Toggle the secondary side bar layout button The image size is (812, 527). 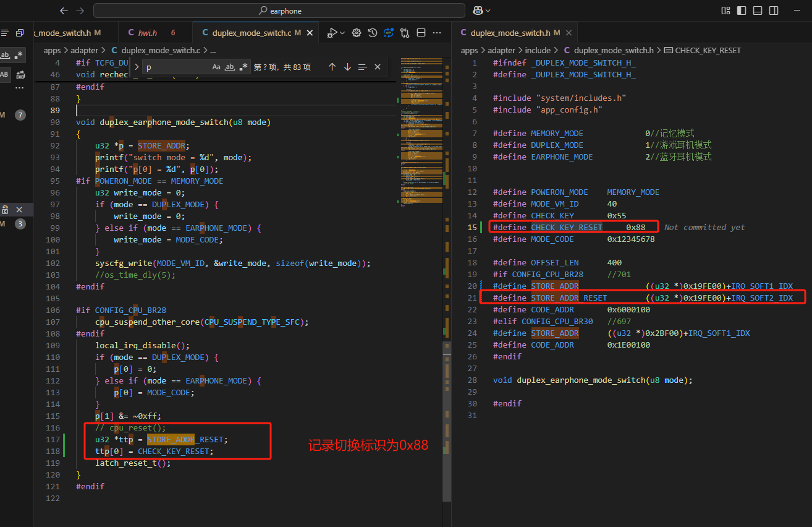tap(774, 11)
